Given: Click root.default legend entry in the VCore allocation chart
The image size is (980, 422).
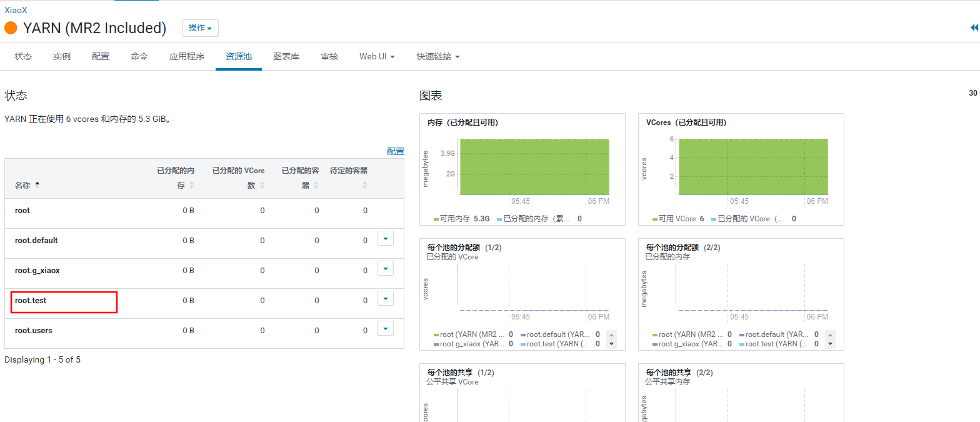Looking at the screenshot, I should coord(559,334).
